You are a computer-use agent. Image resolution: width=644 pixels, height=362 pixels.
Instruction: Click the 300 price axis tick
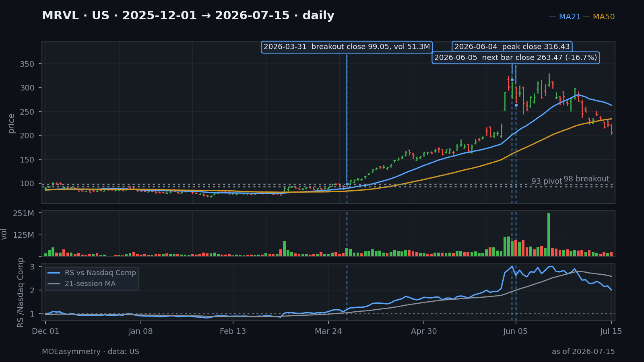[x=27, y=88]
